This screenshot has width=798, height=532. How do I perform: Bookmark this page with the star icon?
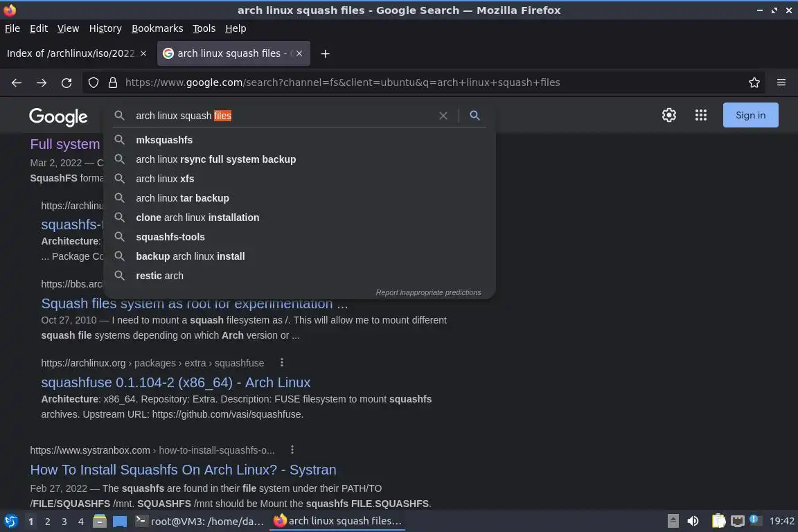click(x=754, y=82)
